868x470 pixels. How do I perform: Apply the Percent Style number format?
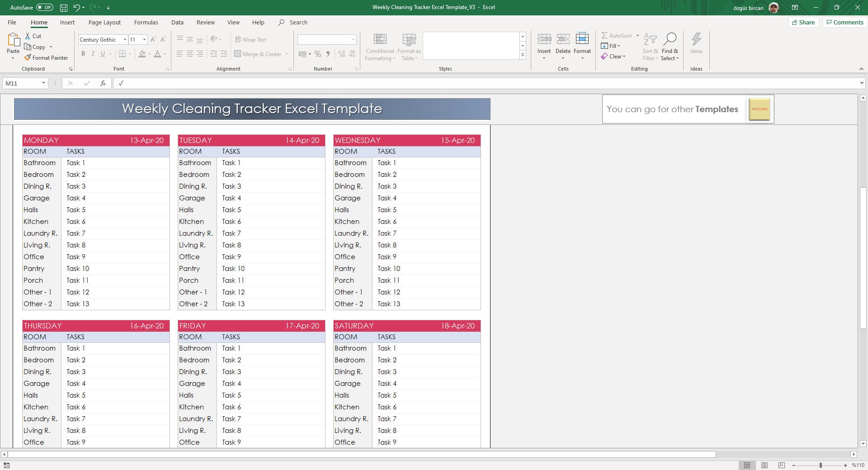(x=317, y=54)
